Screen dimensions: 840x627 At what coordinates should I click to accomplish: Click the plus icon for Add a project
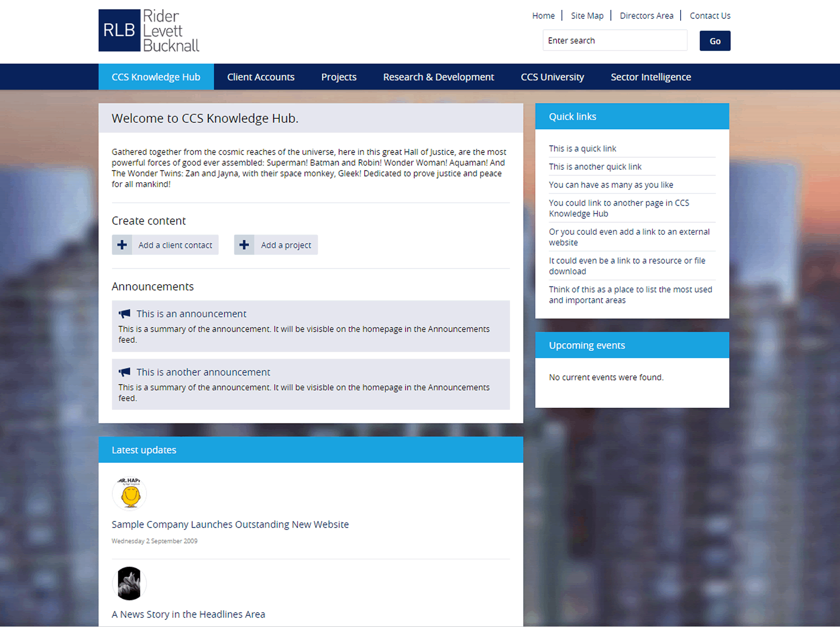(244, 245)
